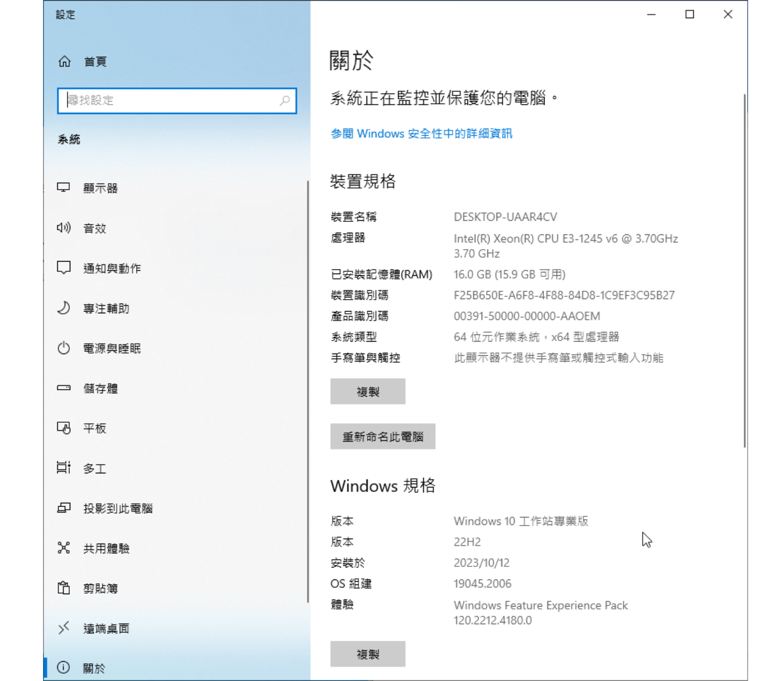This screenshot has height=681, width=784.
Task: Click the Home house icon
Action: (65, 61)
